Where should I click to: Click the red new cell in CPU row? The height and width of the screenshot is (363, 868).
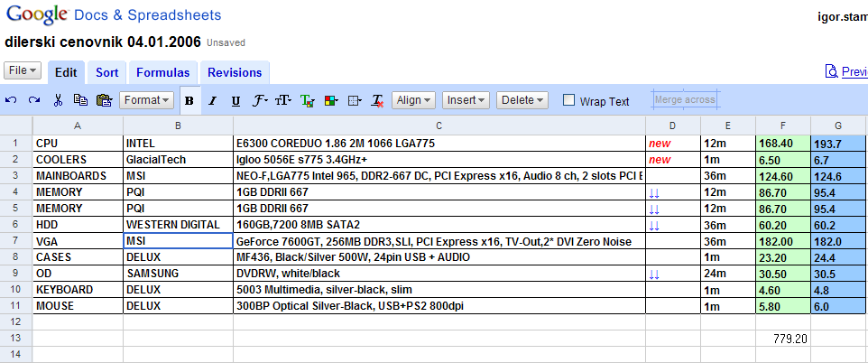pos(672,144)
